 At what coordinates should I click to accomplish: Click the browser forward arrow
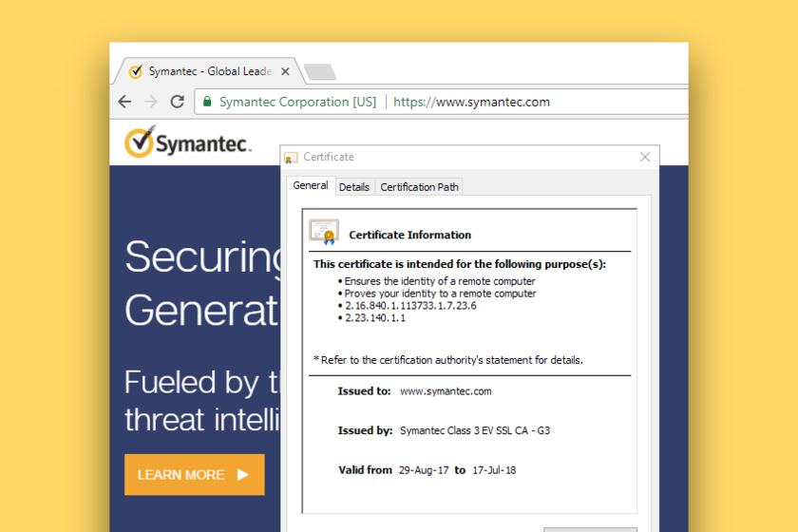click(150, 102)
